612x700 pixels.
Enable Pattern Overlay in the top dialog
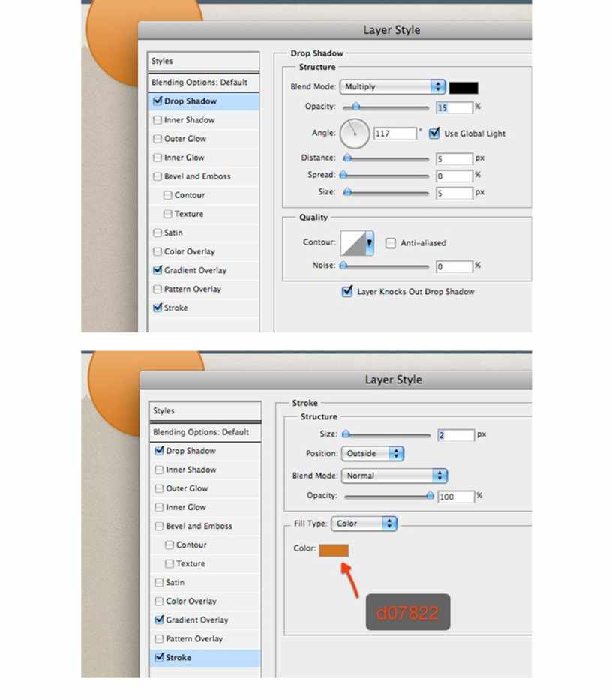(157, 289)
